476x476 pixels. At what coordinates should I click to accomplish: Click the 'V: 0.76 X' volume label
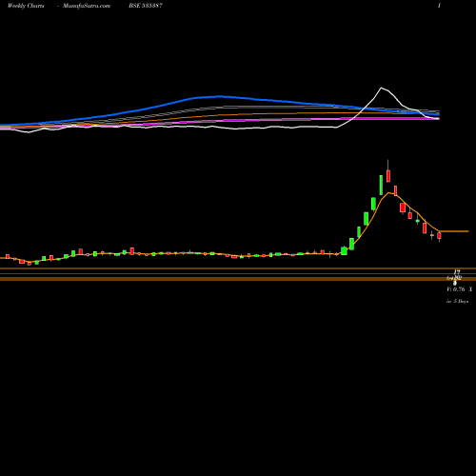459,289
